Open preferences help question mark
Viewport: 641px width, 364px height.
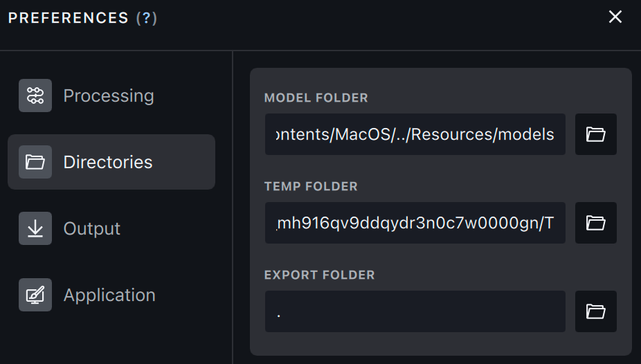[146, 18]
